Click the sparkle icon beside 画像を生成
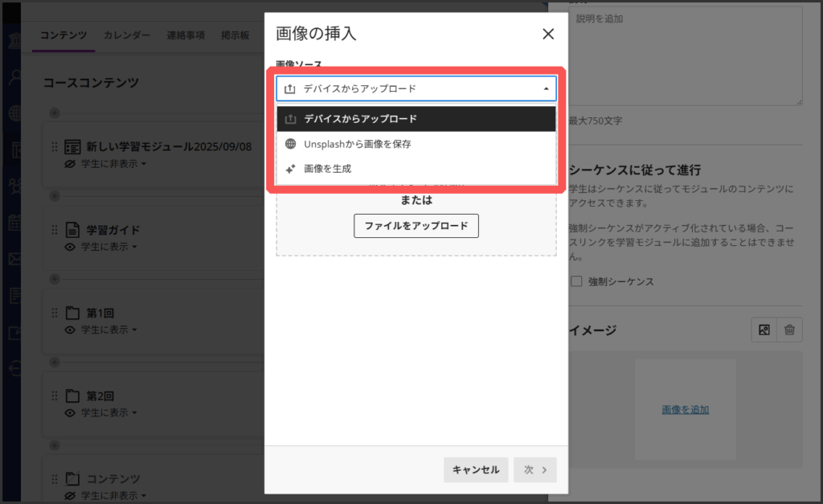This screenshot has height=504, width=823. pos(291,169)
